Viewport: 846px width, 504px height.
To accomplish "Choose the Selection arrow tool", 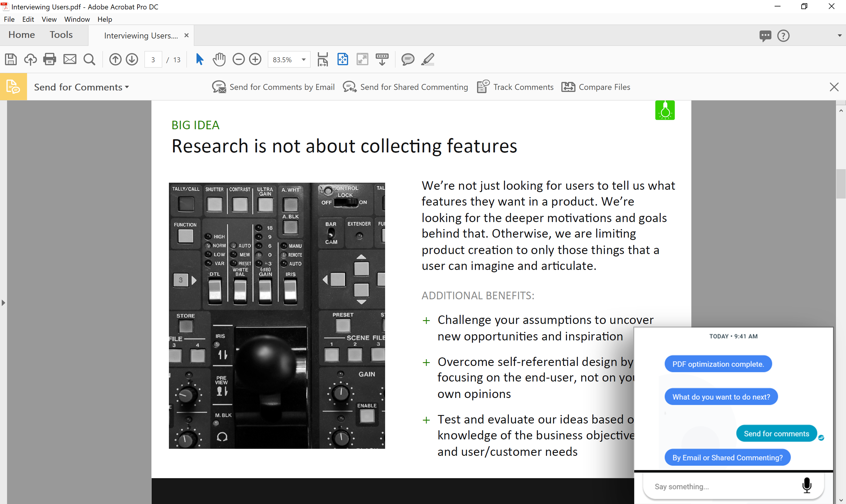I will [200, 59].
